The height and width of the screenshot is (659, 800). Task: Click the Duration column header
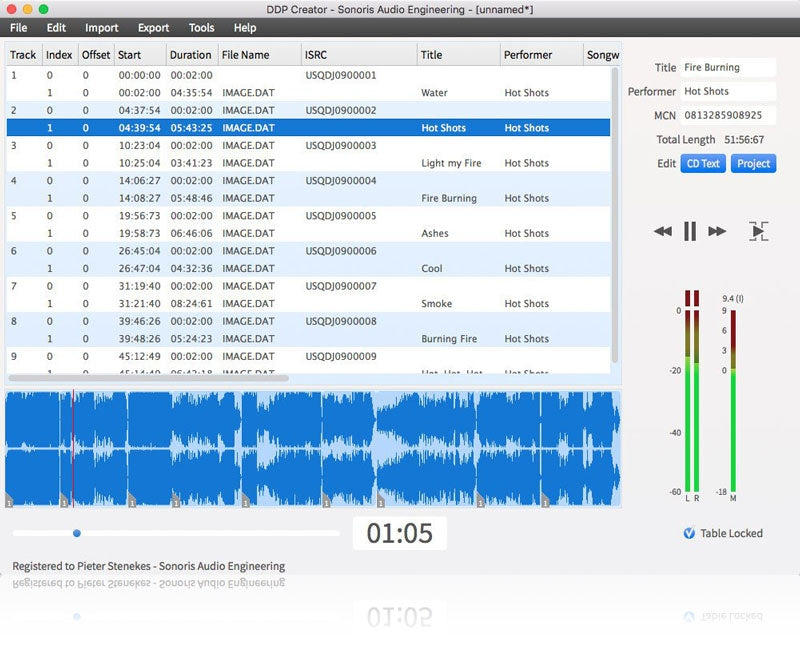click(190, 55)
